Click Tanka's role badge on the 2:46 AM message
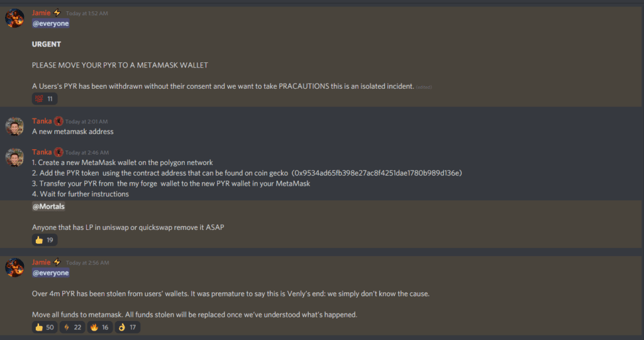This screenshot has height=340, width=644. click(58, 152)
